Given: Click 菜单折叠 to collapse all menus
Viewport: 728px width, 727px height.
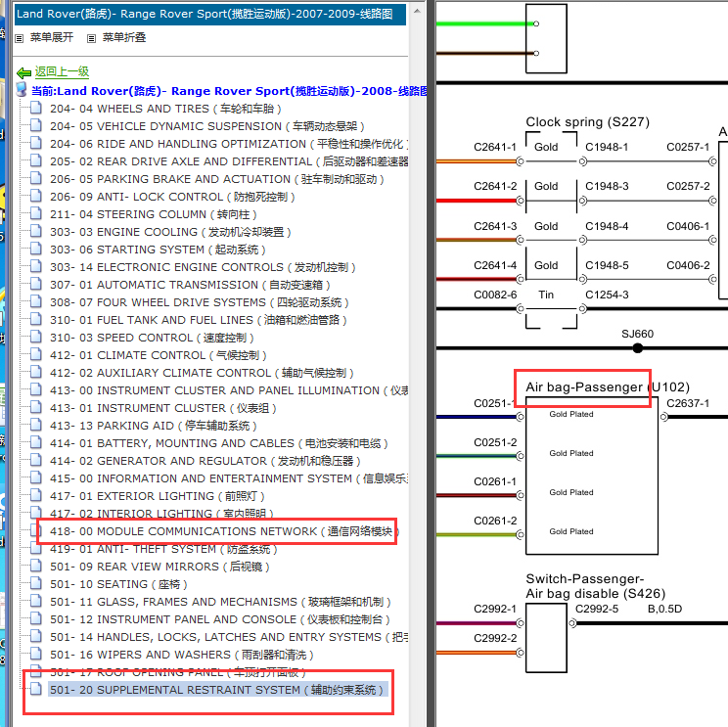Looking at the screenshot, I should 124,37.
